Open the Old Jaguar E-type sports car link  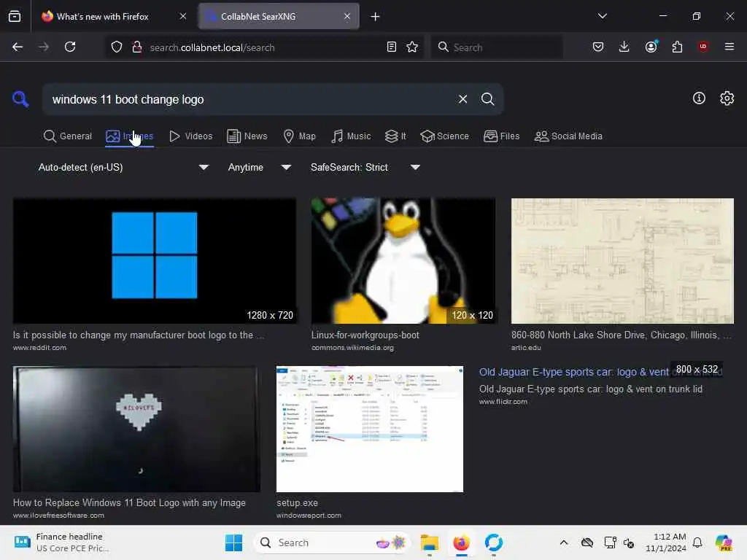573,372
